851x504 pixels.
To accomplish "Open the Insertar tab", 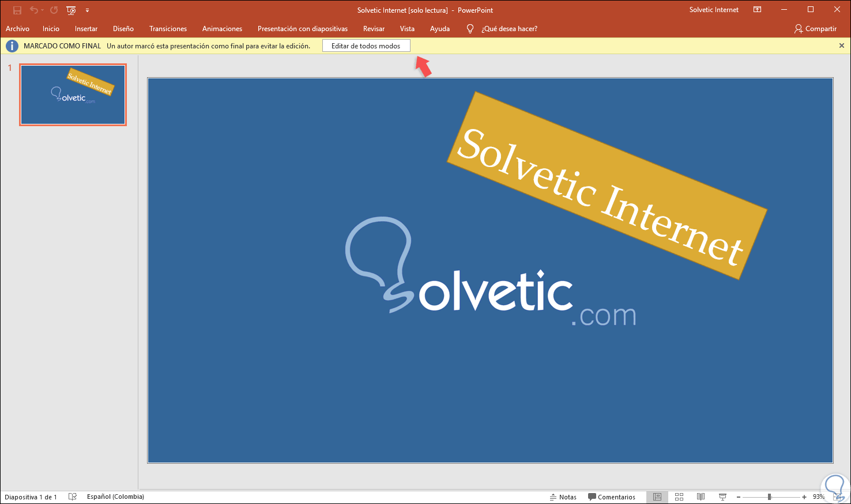I will [x=86, y=29].
